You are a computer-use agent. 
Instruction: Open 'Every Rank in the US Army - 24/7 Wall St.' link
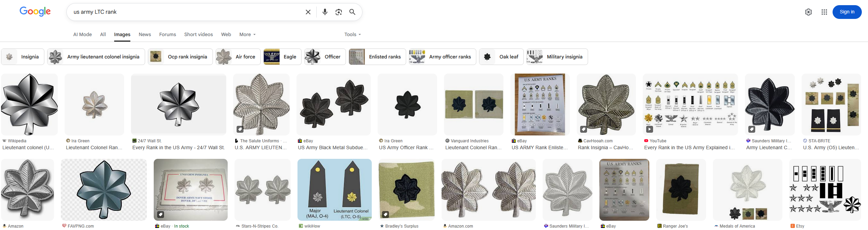point(178,147)
